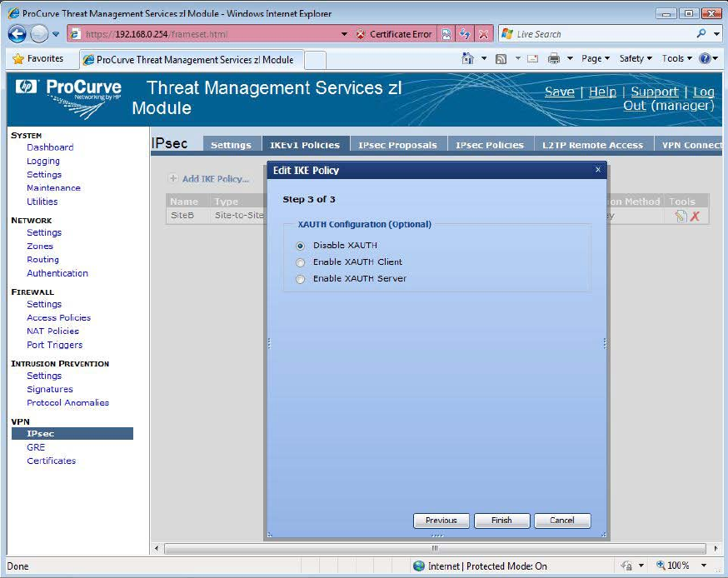Click the red delete X for SiteB
This screenshot has width=728, height=578.
(695, 216)
